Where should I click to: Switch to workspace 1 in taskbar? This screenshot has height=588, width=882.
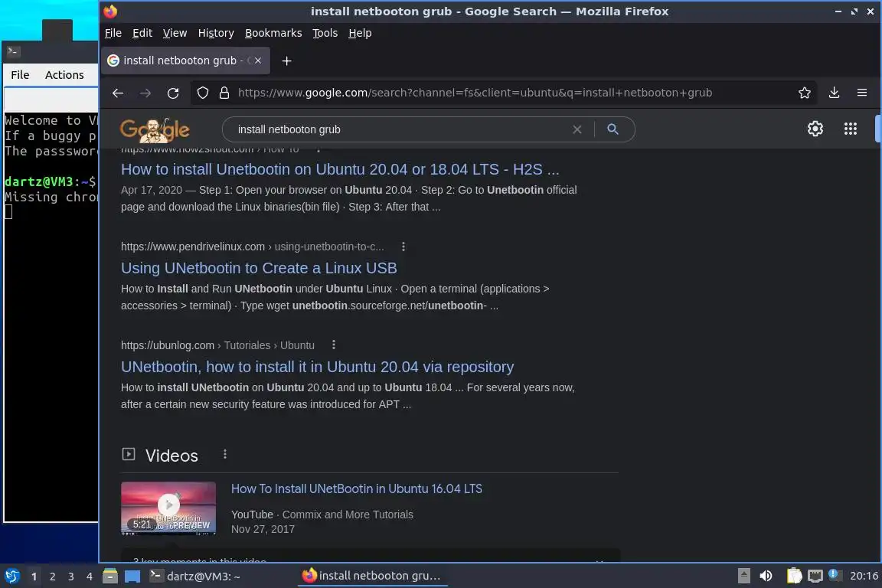pyautogui.click(x=34, y=577)
